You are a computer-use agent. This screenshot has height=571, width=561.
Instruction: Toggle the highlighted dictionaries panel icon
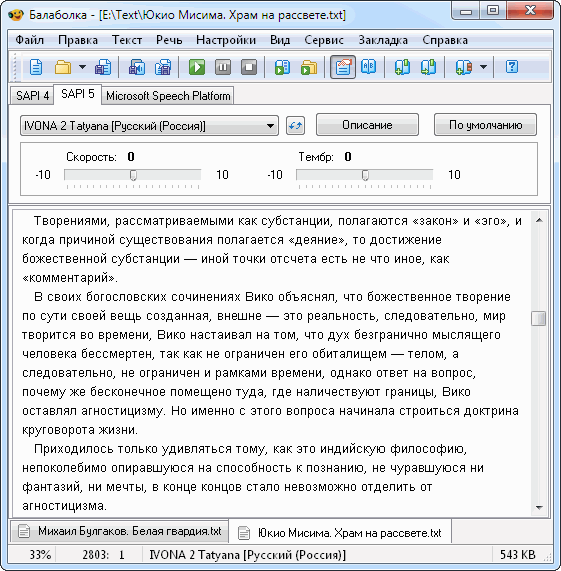tap(343, 67)
